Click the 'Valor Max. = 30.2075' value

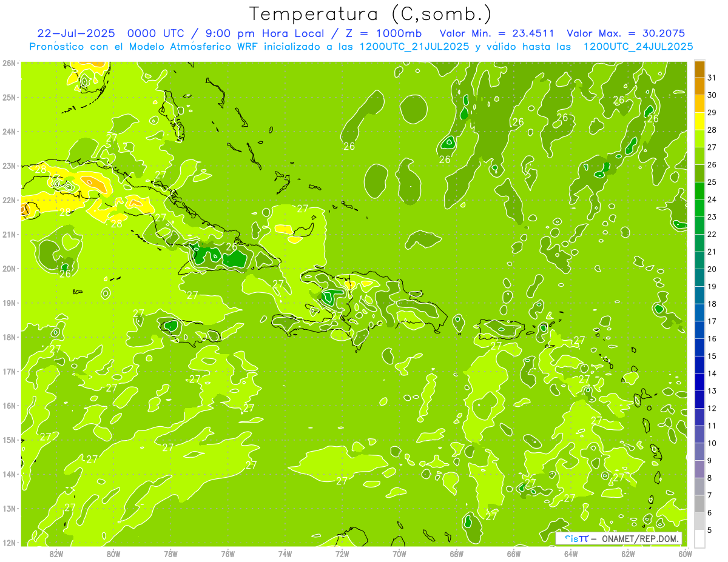pos(625,33)
